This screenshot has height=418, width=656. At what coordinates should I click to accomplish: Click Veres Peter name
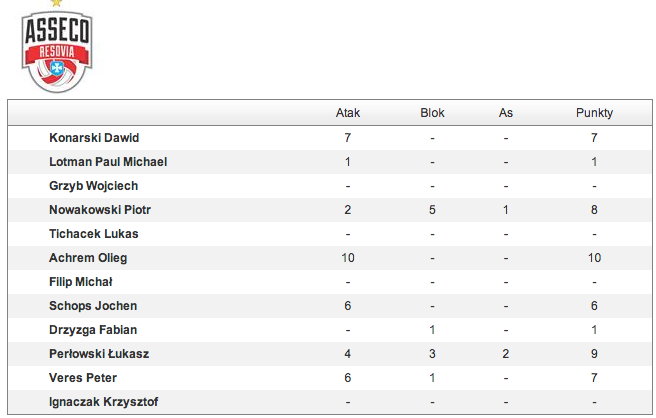pos(83,378)
